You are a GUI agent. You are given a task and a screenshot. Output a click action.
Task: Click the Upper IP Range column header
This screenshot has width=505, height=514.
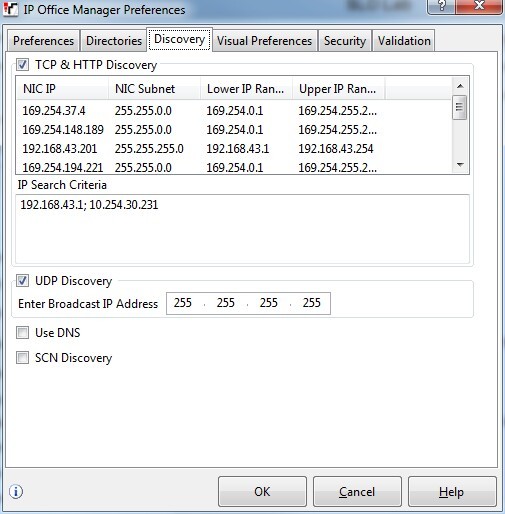pos(338,89)
